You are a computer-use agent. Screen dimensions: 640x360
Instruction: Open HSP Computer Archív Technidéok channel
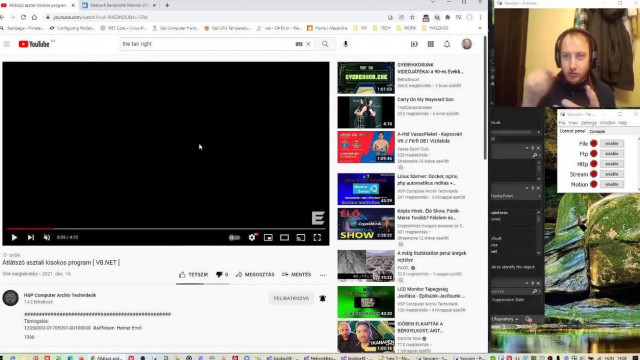click(60, 295)
